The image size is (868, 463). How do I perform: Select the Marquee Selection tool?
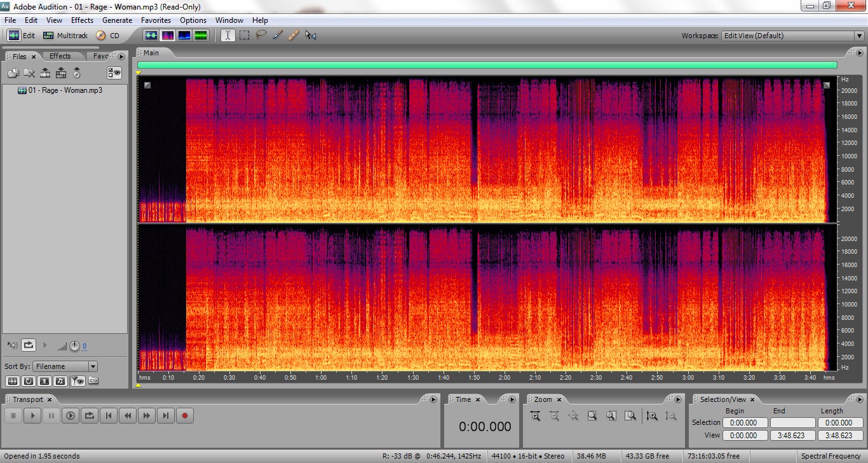244,36
